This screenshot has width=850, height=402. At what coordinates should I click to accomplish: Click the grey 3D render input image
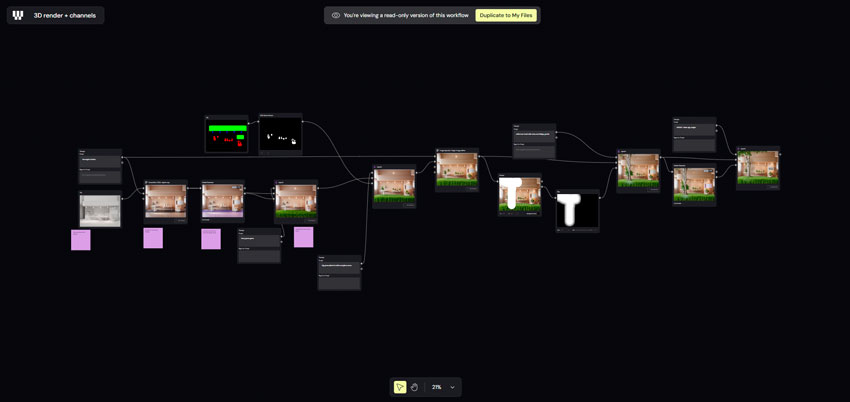click(100, 210)
